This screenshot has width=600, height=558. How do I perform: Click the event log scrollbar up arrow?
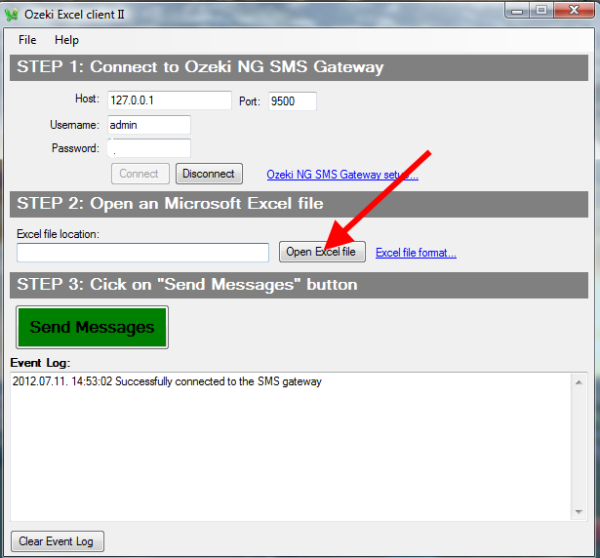pyautogui.click(x=579, y=382)
